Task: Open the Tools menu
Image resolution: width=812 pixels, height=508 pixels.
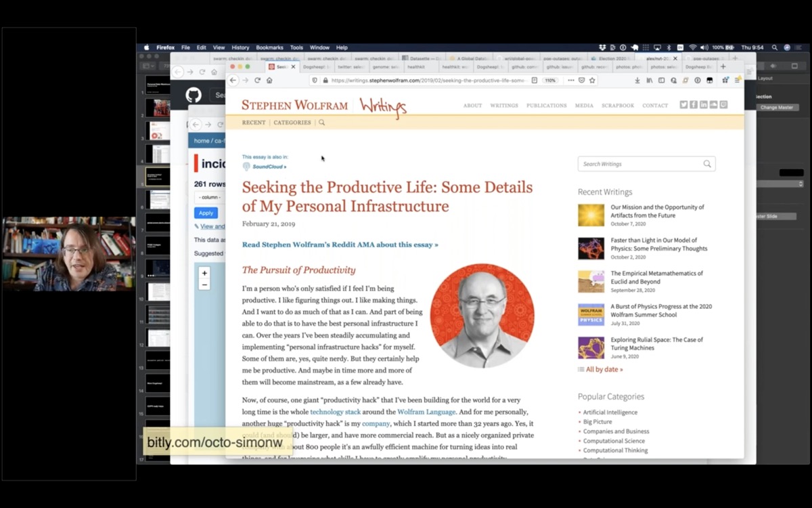Action: pyautogui.click(x=296, y=47)
